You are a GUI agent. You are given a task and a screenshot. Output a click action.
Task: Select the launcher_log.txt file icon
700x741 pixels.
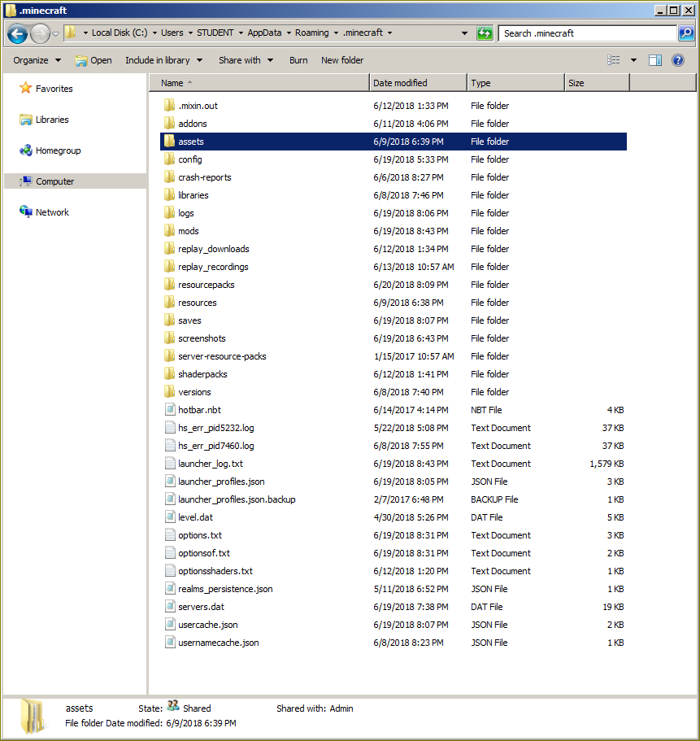click(170, 463)
